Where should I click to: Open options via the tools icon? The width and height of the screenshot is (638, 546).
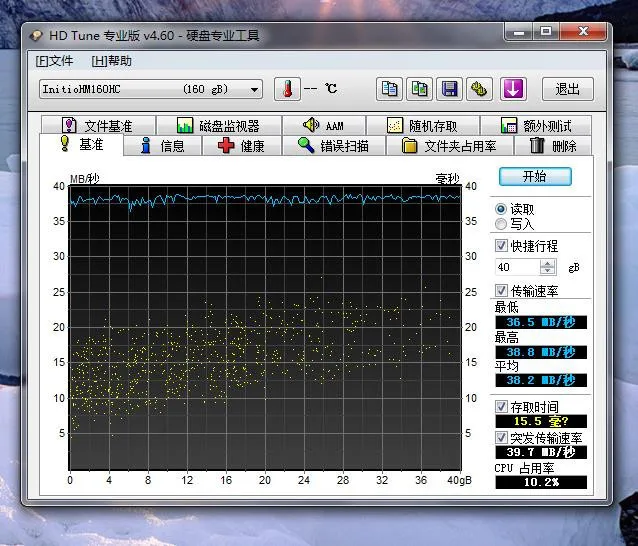coord(479,89)
